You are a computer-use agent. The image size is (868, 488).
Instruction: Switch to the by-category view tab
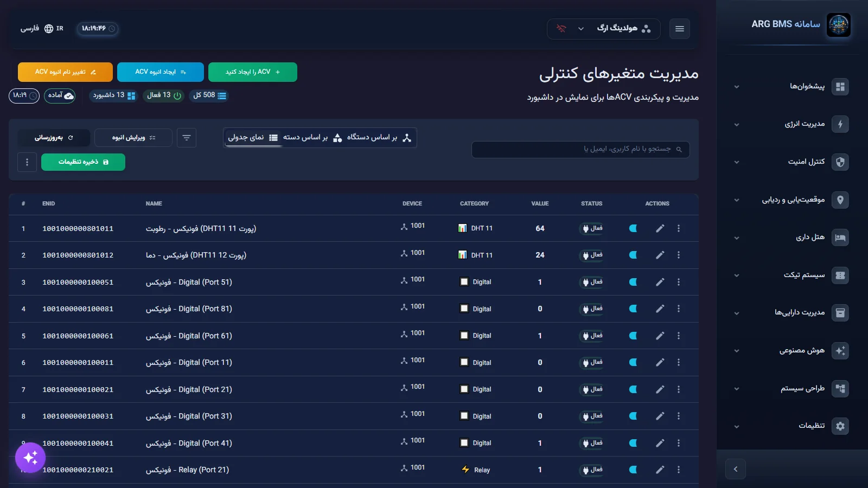coord(312,138)
